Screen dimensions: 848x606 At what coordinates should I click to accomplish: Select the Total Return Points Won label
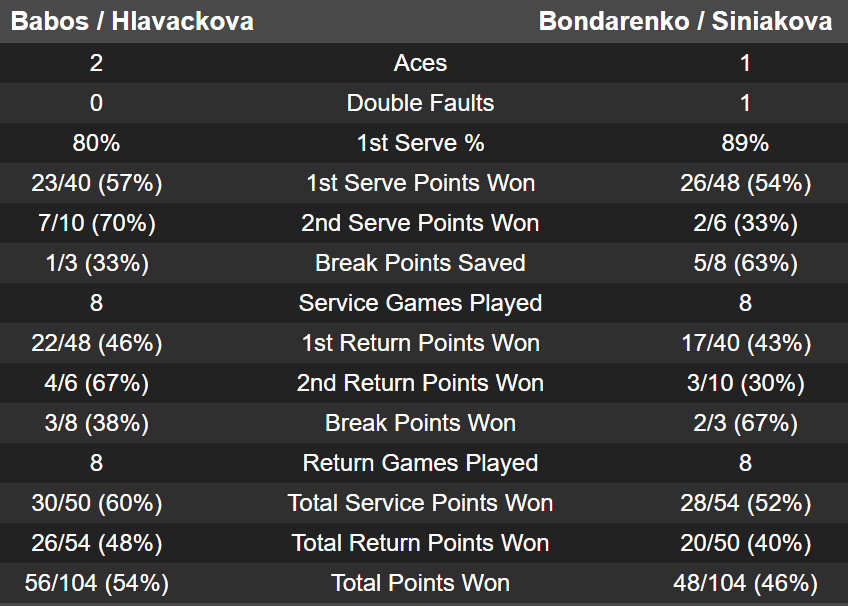(x=420, y=543)
